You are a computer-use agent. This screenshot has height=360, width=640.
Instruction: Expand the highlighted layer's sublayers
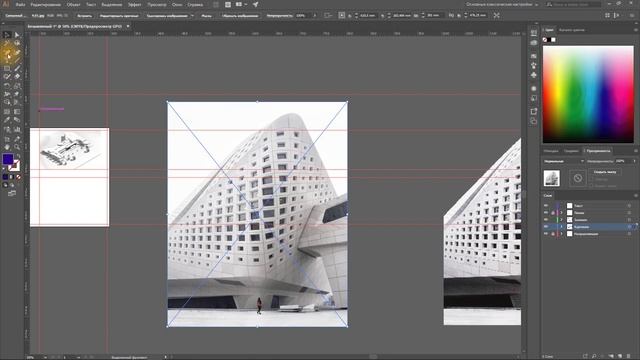(x=561, y=227)
